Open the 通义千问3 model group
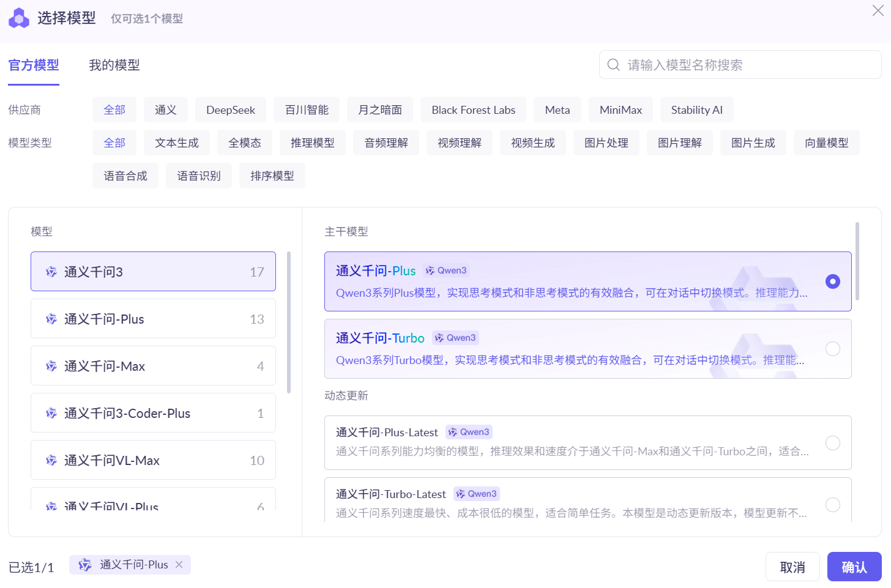The width and height of the screenshot is (891, 588). click(153, 272)
